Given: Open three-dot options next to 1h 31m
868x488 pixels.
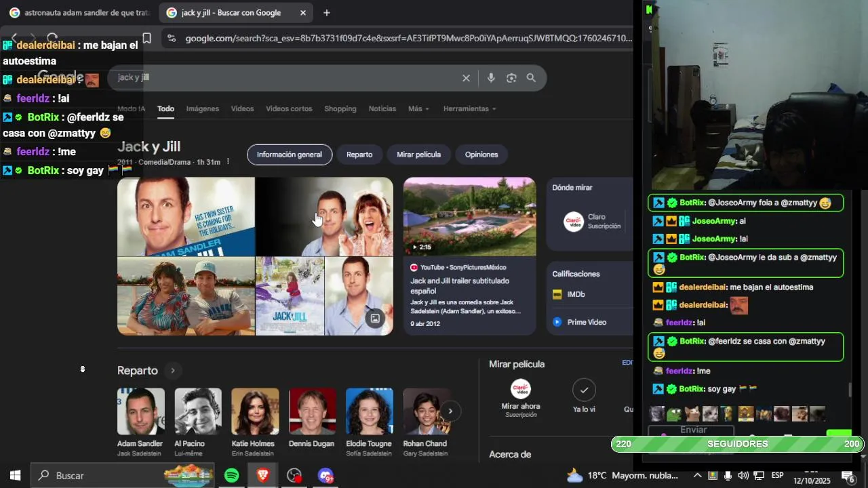Looking at the screenshot, I should coord(228,162).
